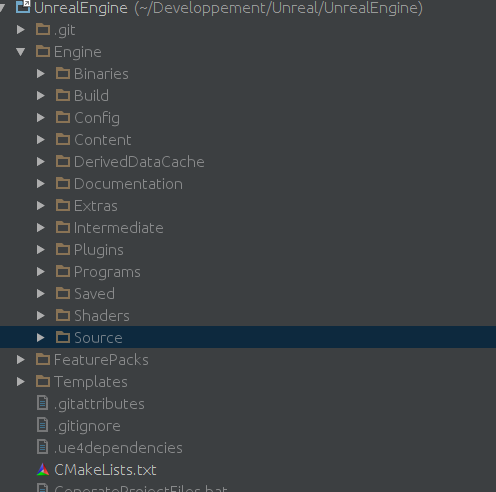496x492 pixels.
Task: Select the FeaturePacks label
Action: pyautogui.click(x=101, y=360)
